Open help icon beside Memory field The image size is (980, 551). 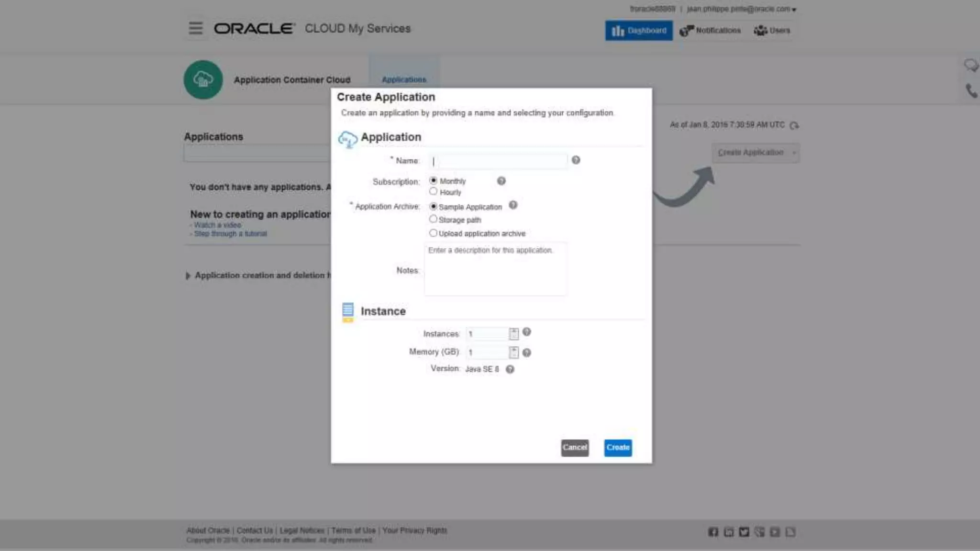[526, 353]
